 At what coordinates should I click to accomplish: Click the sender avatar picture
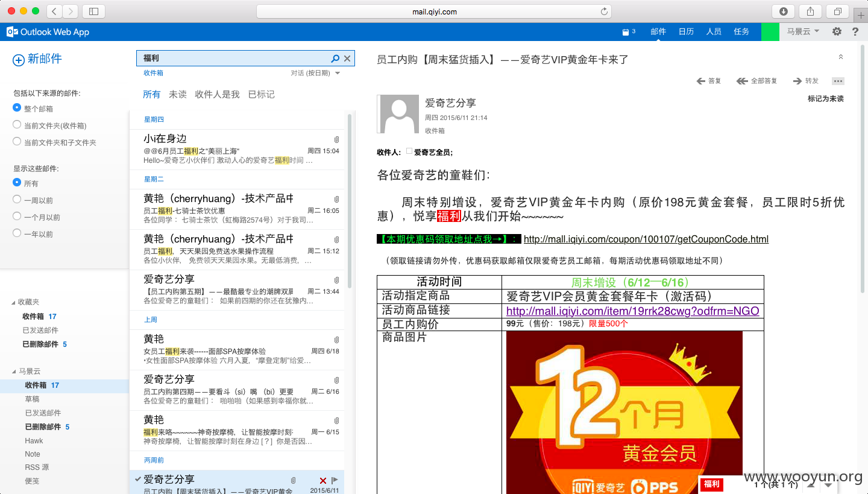coord(398,113)
